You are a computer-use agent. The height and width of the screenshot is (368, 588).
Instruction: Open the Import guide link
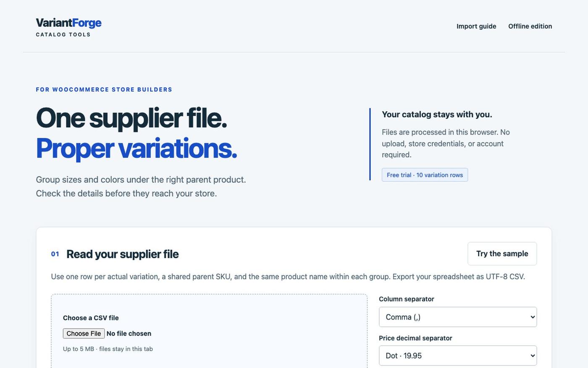[x=476, y=26]
